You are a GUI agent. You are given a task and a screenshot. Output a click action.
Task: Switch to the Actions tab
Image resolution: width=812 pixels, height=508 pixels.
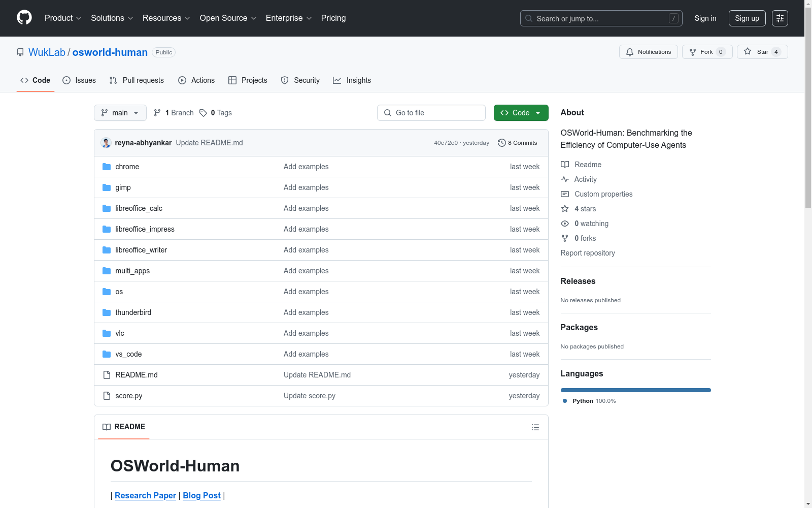(x=196, y=80)
